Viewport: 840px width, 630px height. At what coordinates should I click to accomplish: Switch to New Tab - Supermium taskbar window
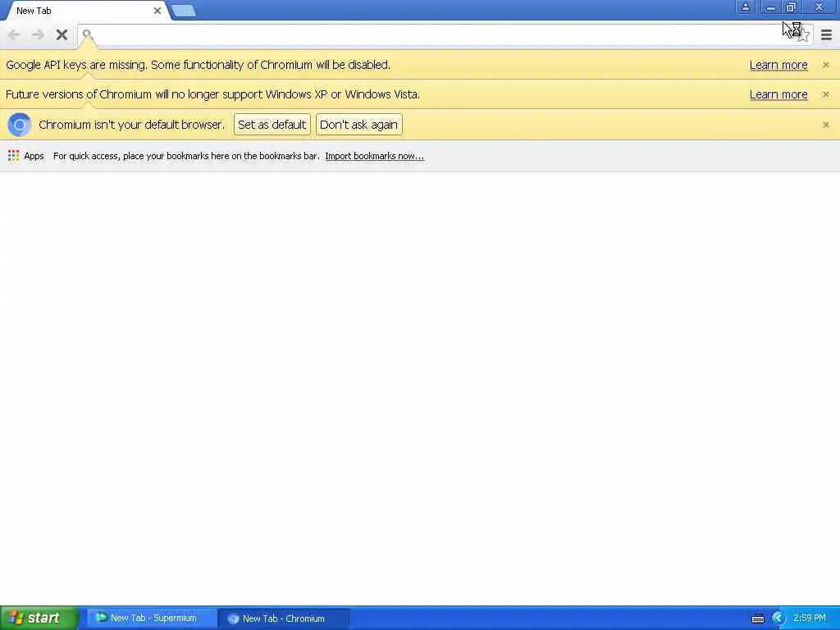pos(152,619)
